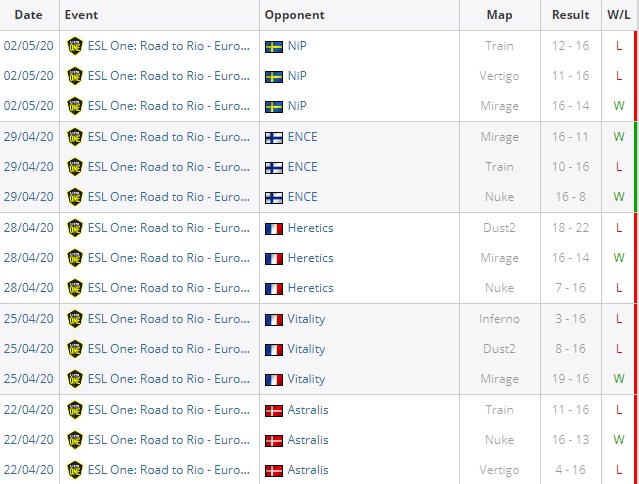Viewport: 639px width, 484px height.
Task: Open the ENCE team link in the Train row
Action: pyautogui.click(x=302, y=167)
